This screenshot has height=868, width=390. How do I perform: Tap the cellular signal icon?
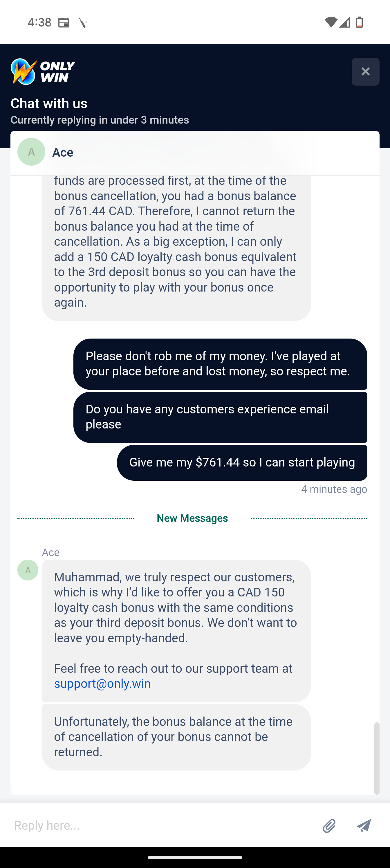coord(344,22)
